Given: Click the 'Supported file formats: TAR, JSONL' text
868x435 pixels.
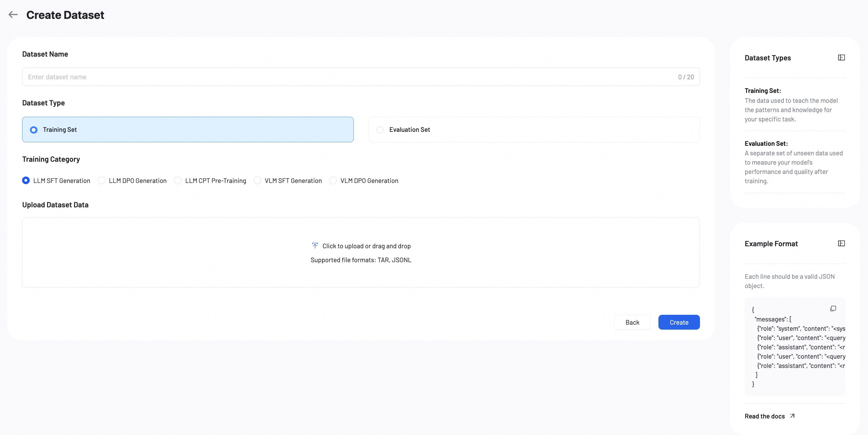Looking at the screenshot, I should pos(360,260).
